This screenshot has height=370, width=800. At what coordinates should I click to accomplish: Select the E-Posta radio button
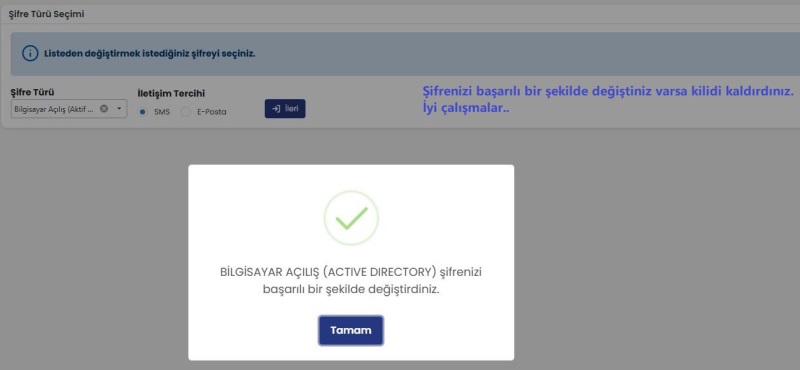186,112
